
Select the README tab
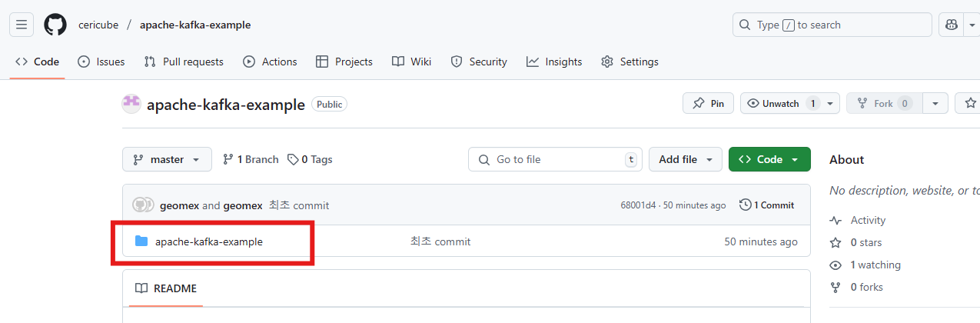click(x=166, y=288)
